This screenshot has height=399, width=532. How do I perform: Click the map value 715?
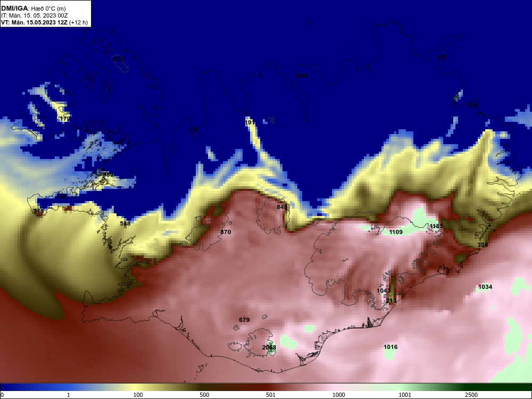38,211
